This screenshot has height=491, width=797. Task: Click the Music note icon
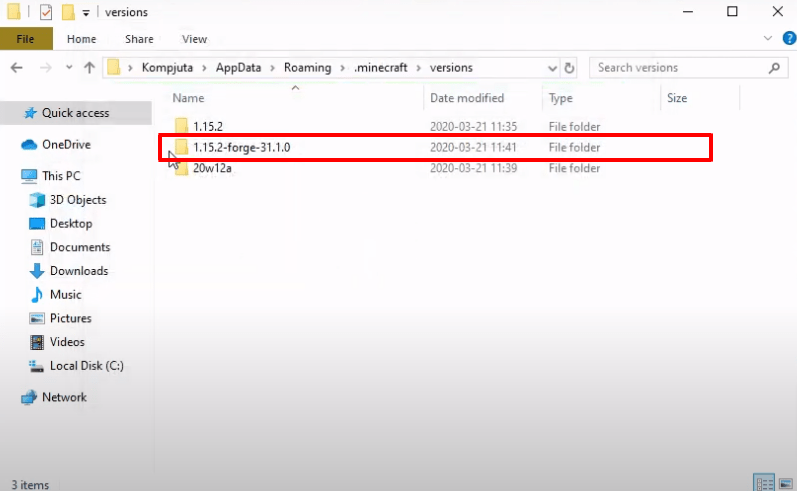pos(37,295)
